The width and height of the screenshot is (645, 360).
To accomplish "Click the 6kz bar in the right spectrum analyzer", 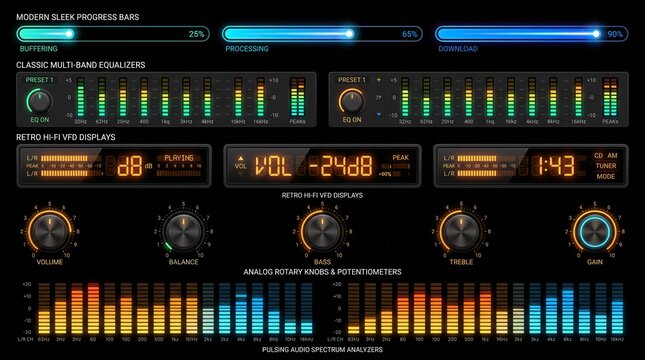I will (x=568, y=309).
